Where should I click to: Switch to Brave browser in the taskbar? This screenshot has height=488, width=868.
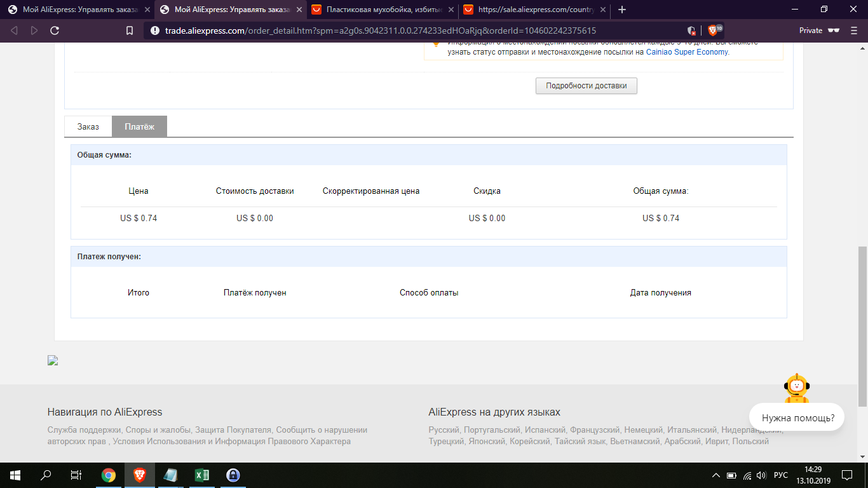tap(139, 475)
